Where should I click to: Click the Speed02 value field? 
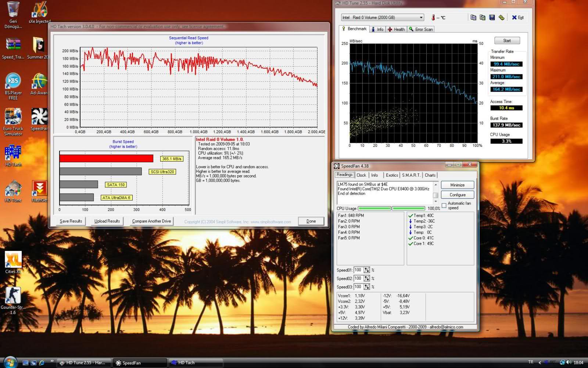pyautogui.click(x=358, y=279)
